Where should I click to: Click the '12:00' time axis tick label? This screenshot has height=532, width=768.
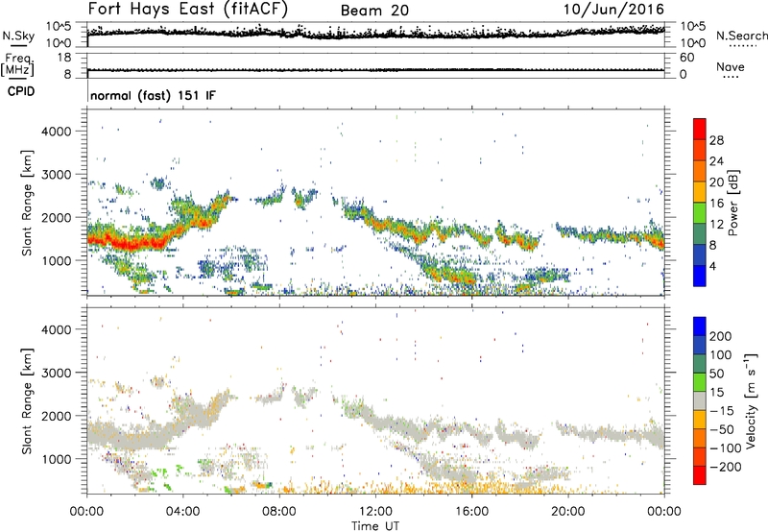click(375, 512)
